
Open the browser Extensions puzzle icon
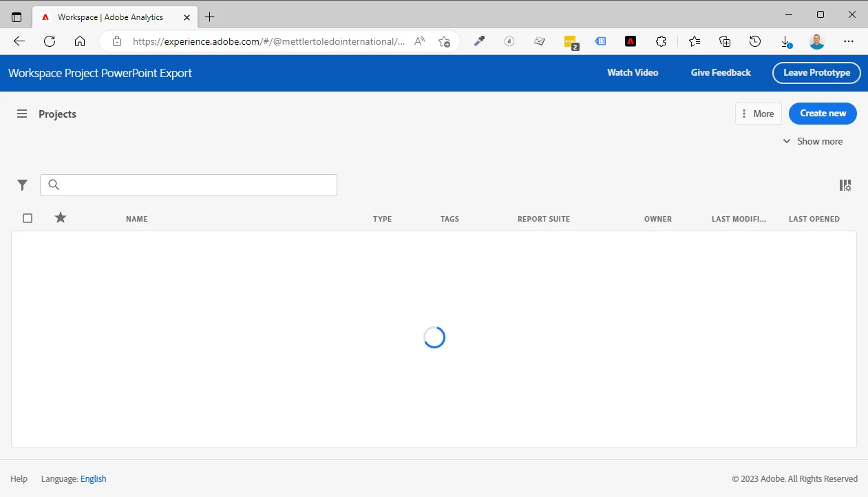pyautogui.click(x=661, y=41)
